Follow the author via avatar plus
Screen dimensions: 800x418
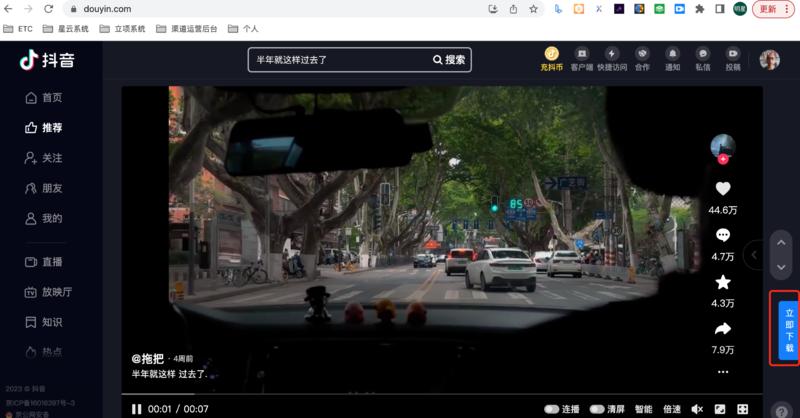[723, 159]
